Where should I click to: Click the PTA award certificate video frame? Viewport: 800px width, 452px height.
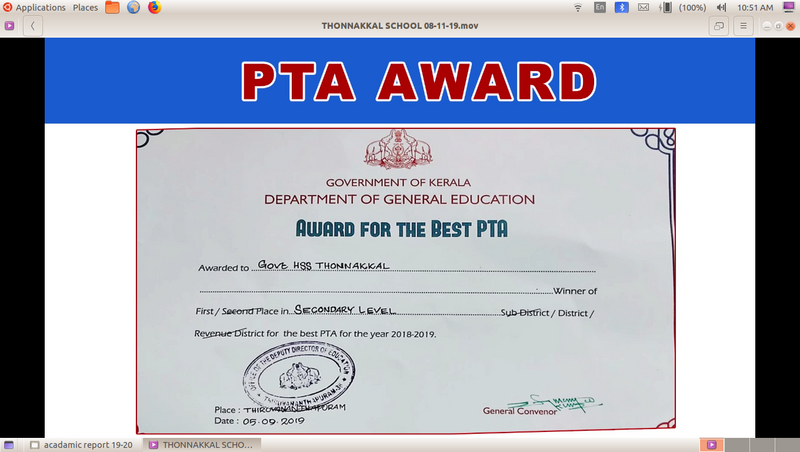pos(405,280)
